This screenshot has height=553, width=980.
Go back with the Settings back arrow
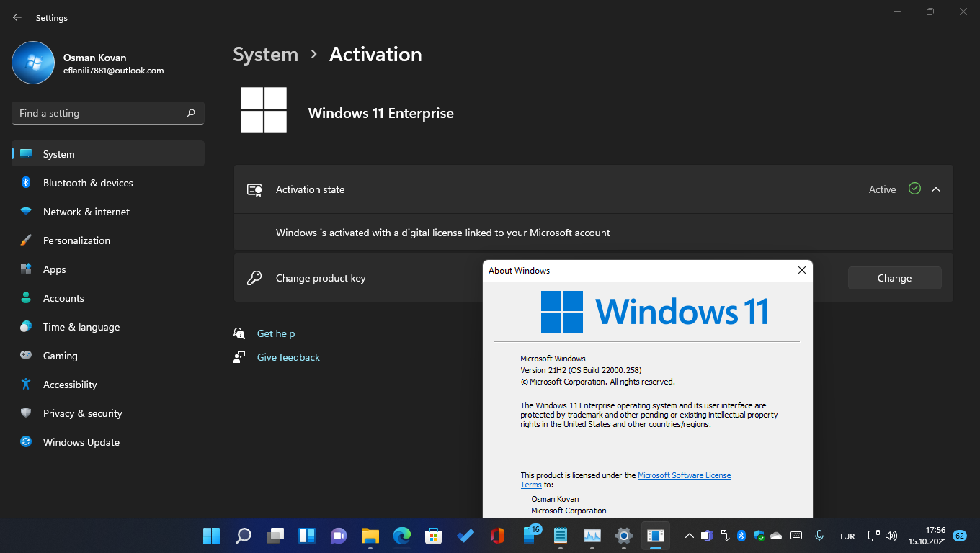pos(17,17)
